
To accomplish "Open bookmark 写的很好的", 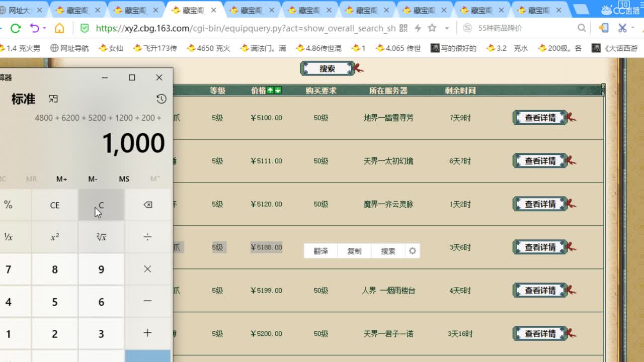I will click(x=454, y=48).
